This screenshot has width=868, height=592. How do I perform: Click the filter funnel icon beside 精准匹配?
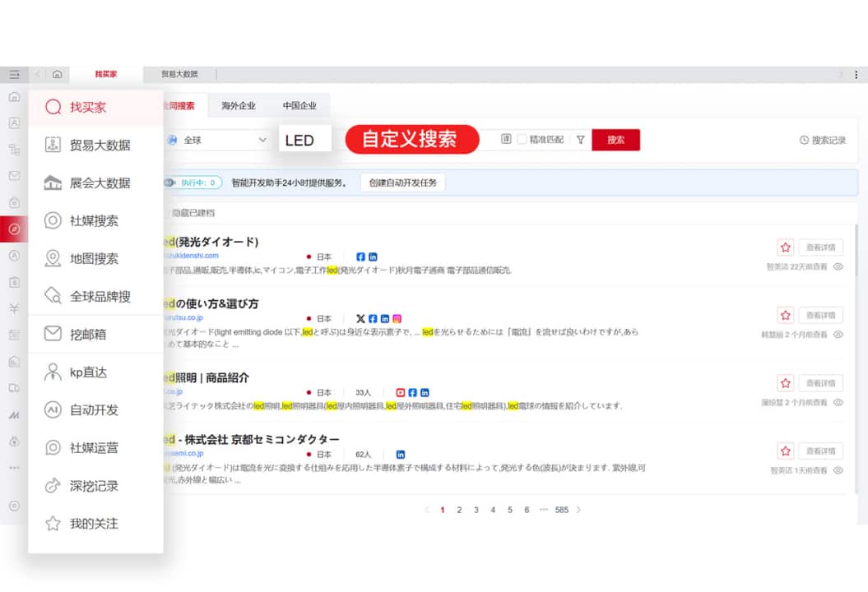[x=581, y=140]
